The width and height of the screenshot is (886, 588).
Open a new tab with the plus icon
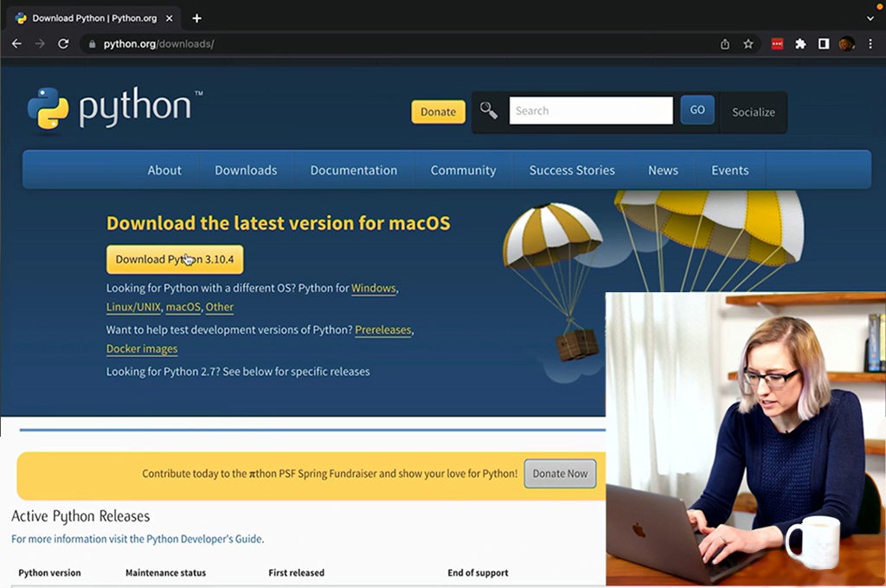[x=197, y=18]
